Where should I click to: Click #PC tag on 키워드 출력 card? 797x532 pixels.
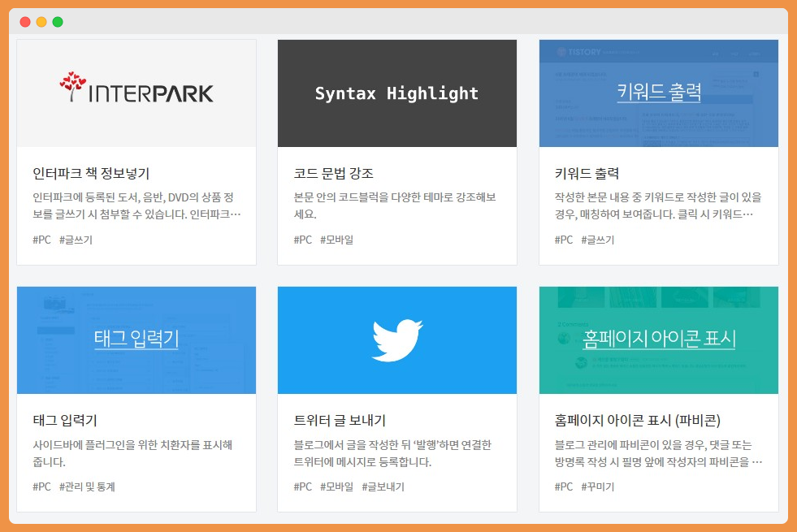[x=564, y=240]
